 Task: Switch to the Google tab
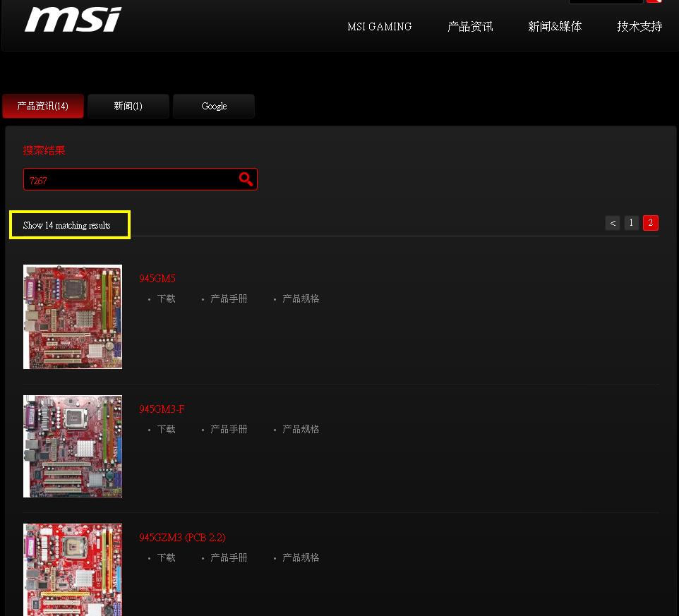coord(214,106)
